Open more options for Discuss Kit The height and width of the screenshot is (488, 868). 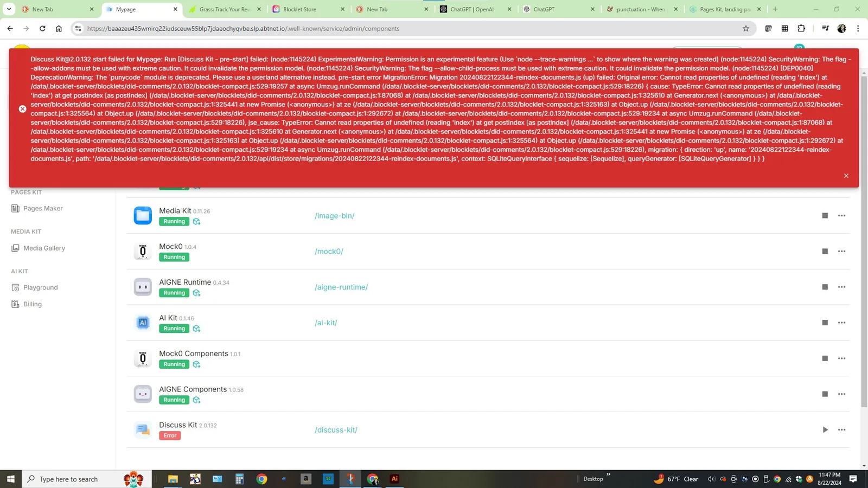[841, 430]
